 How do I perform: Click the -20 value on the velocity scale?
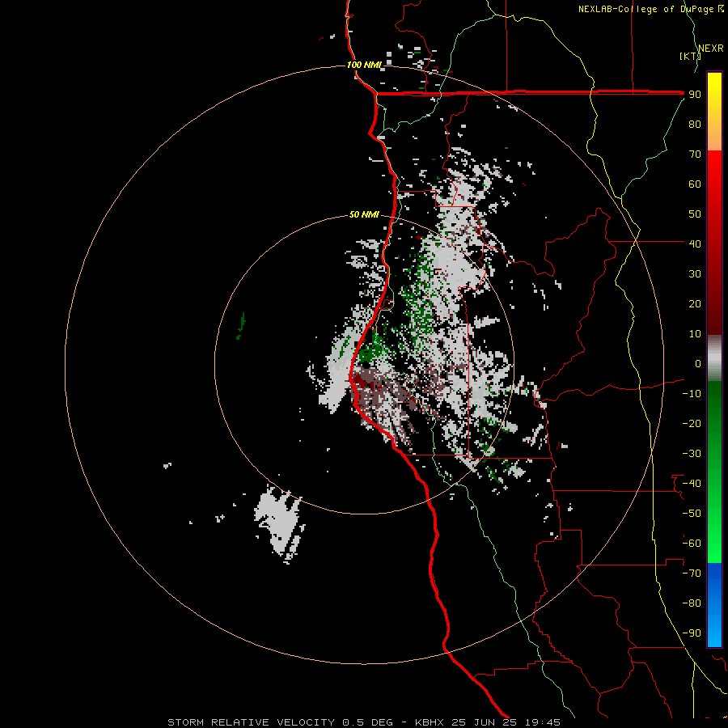click(x=692, y=423)
